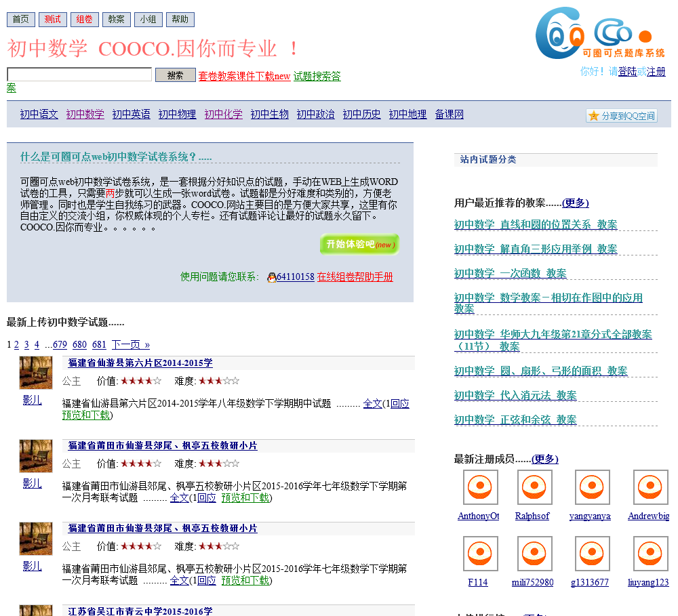Click uploader thumbnail beside 福建省仙游县第六片区 post

[36, 373]
